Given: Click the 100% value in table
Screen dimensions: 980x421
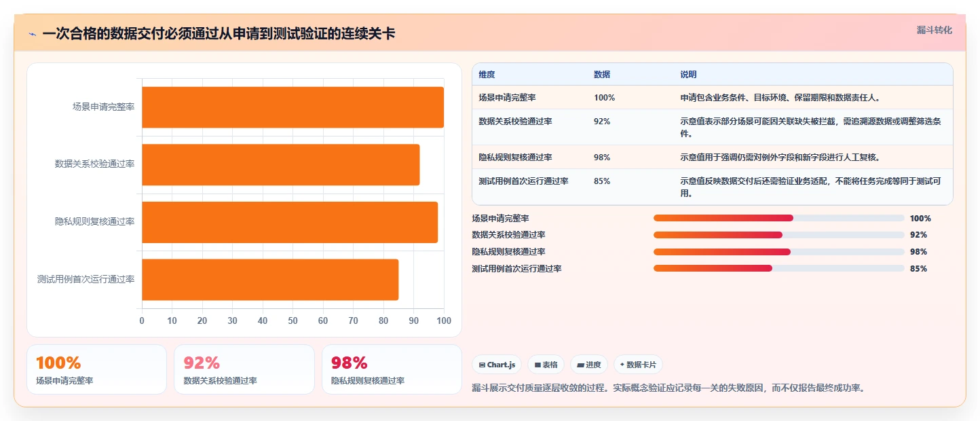Looking at the screenshot, I should 604,98.
